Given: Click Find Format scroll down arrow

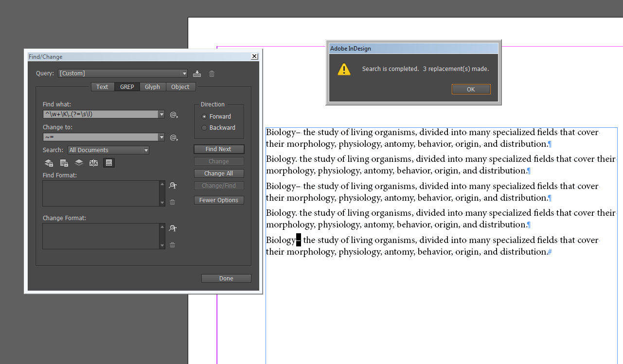Looking at the screenshot, I should (162, 203).
